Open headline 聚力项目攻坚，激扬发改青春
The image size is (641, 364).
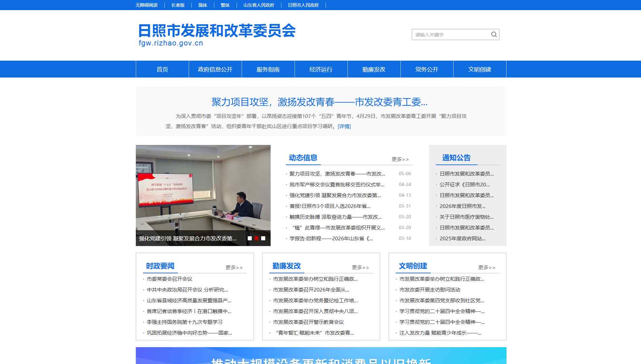click(x=319, y=102)
